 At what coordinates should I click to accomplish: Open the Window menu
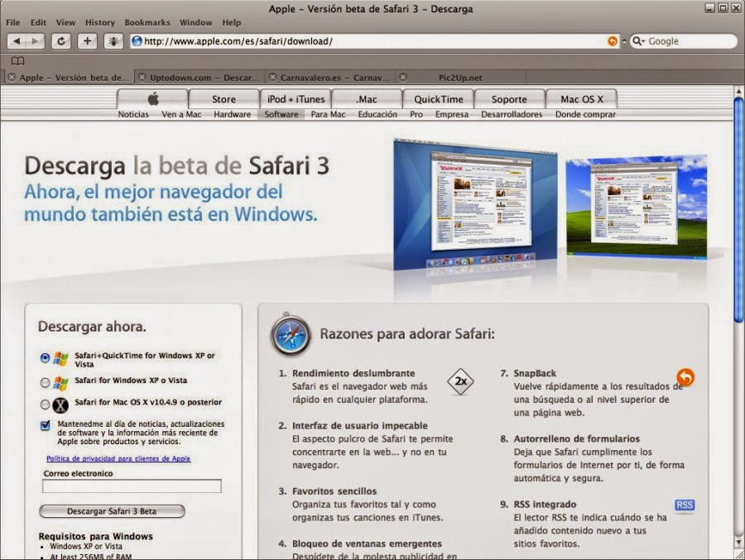pos(195,22)
